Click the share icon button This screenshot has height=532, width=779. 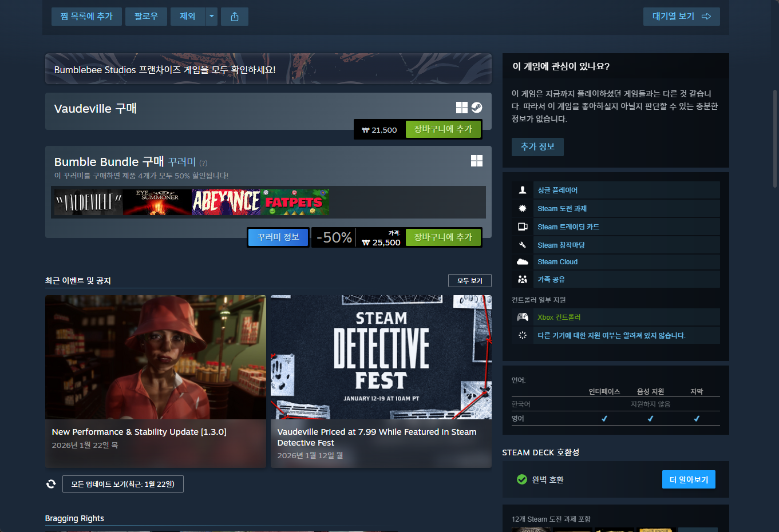[x=235, y=17]
